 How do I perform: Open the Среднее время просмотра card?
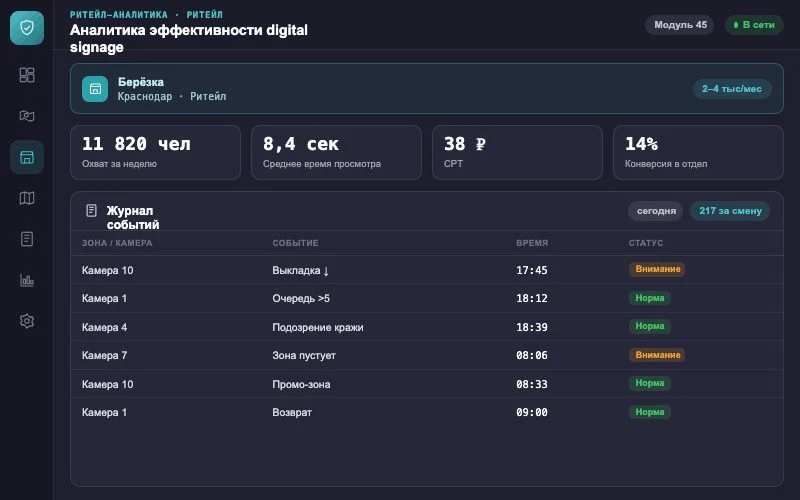click(336, 153)
